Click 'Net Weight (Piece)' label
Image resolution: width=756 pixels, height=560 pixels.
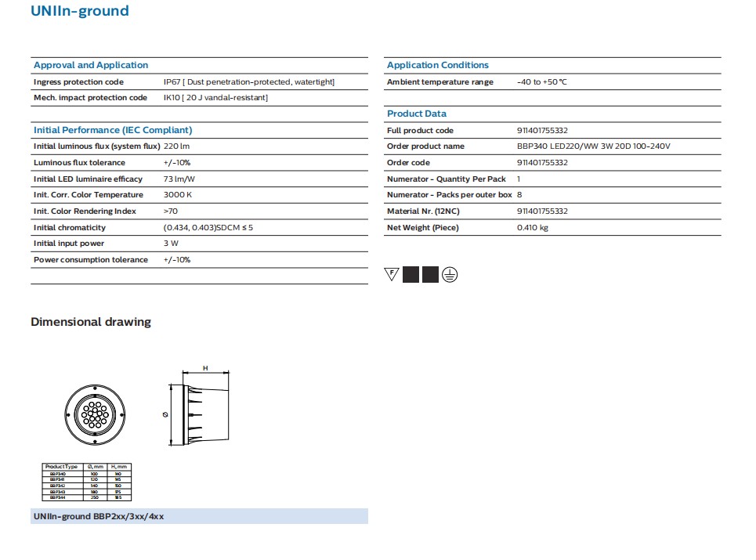[x=423, y=227]
